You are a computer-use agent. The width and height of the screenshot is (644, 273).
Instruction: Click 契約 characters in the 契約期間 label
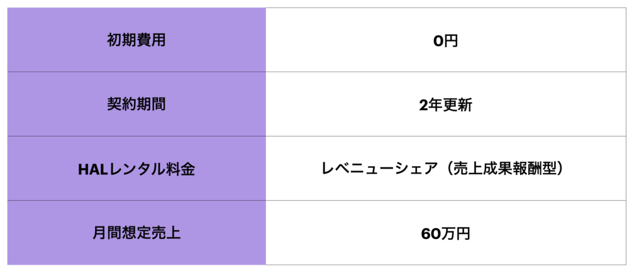(x=122, y=104)
